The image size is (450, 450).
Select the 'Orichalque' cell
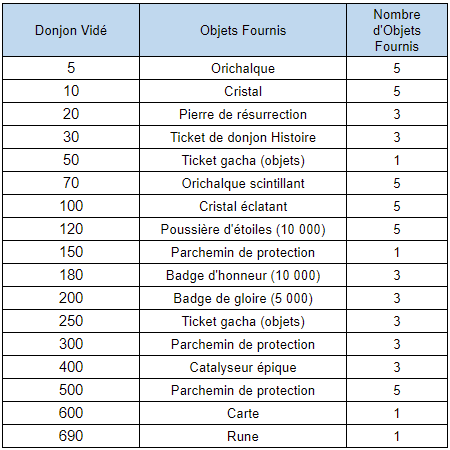point(243,68)
